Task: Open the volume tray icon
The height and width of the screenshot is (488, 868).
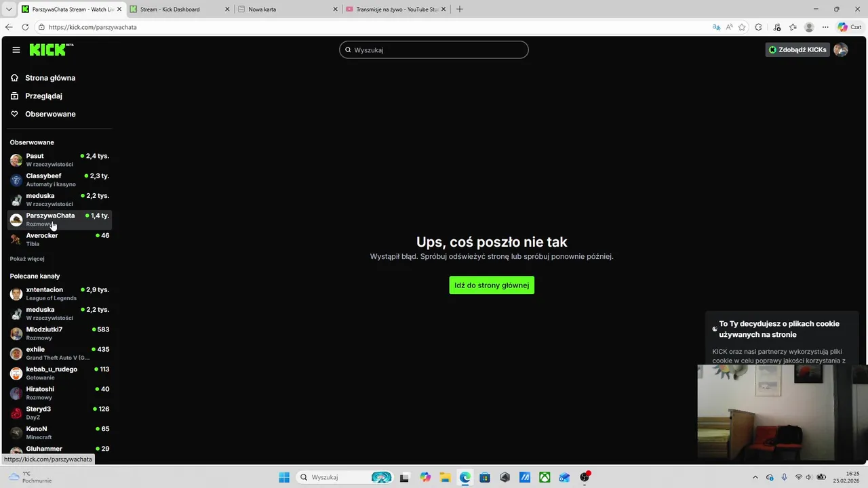Action: (x=810, y=477)
